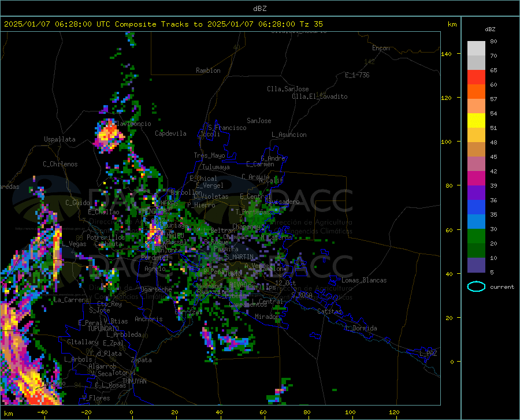Screen dimensions: 520x420
Task: Click the 'E_Carmen' map label
Action: [x=260, y=164]
